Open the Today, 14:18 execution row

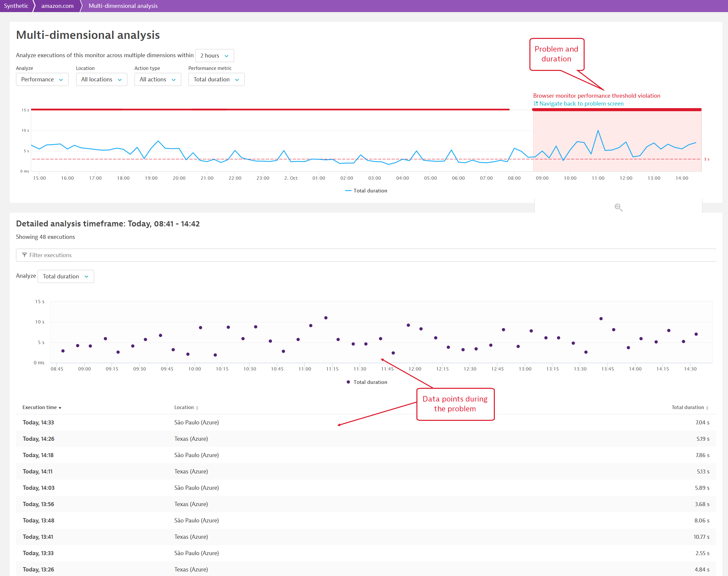click(366, 455)
